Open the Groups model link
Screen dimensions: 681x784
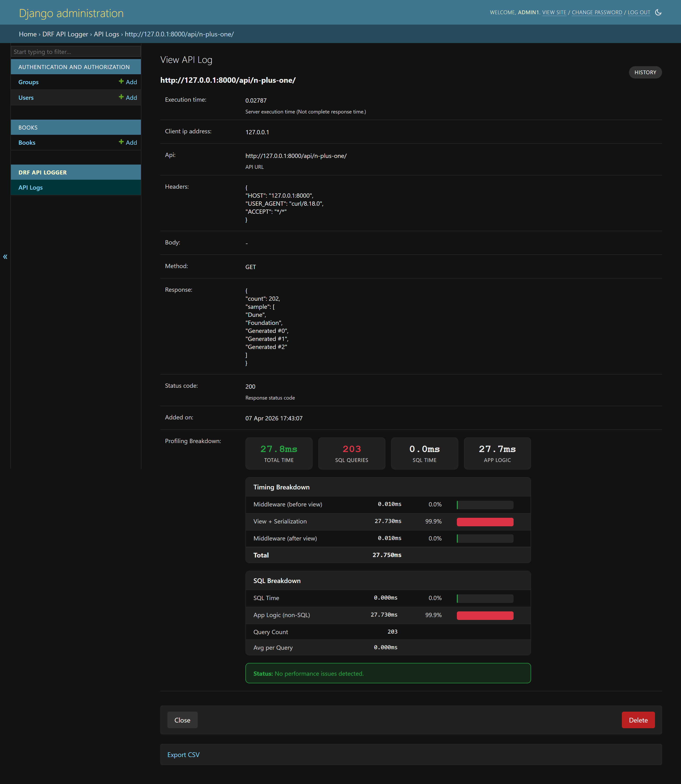click(29, 82)
